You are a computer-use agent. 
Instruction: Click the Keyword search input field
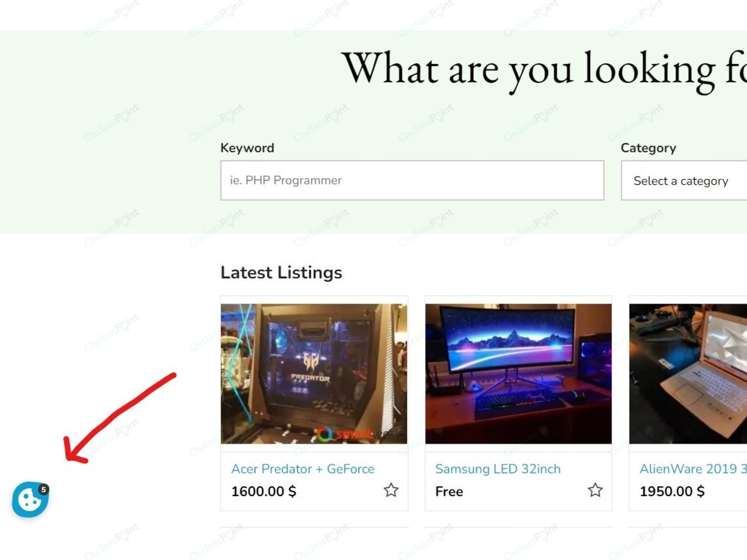(x=412, y=180)
